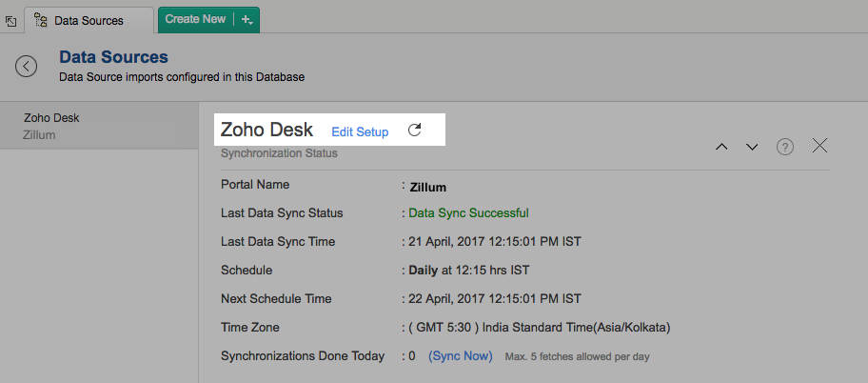Click the down chevron arrow
This screenshot has height=383, width=868.
[x=752, y=147]
